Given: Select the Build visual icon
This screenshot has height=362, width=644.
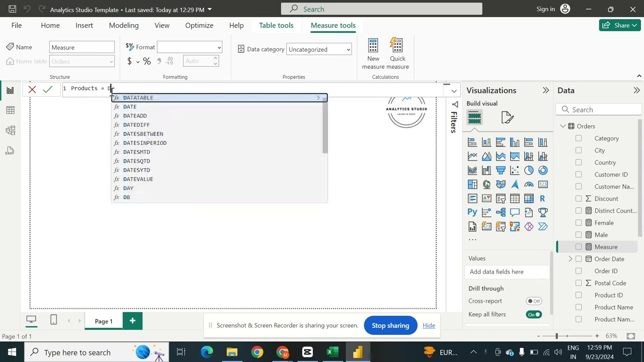Looking at the screenshot, I should click(x=474, y=118).
